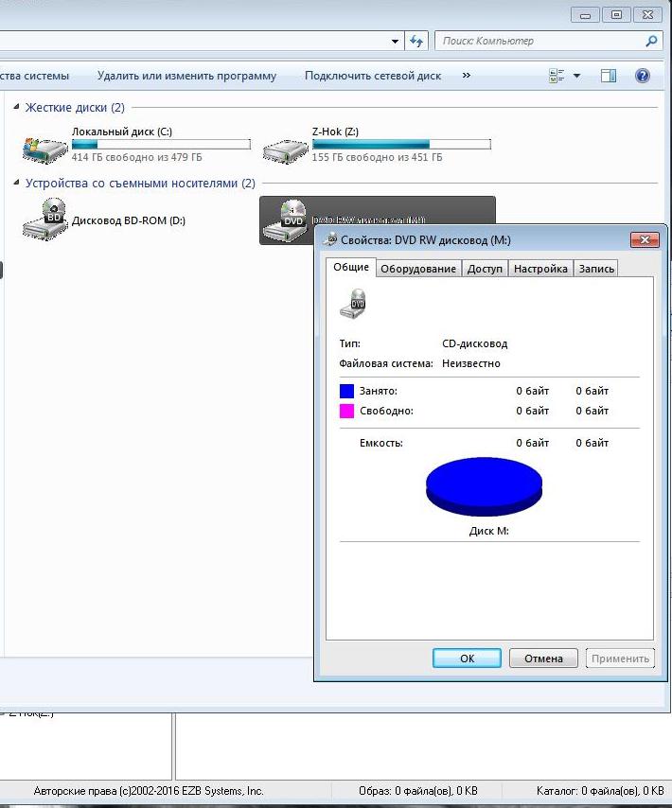Screen dimensions: 672x808
Task: Click the Диск M: label
Action: pos(488,531)
